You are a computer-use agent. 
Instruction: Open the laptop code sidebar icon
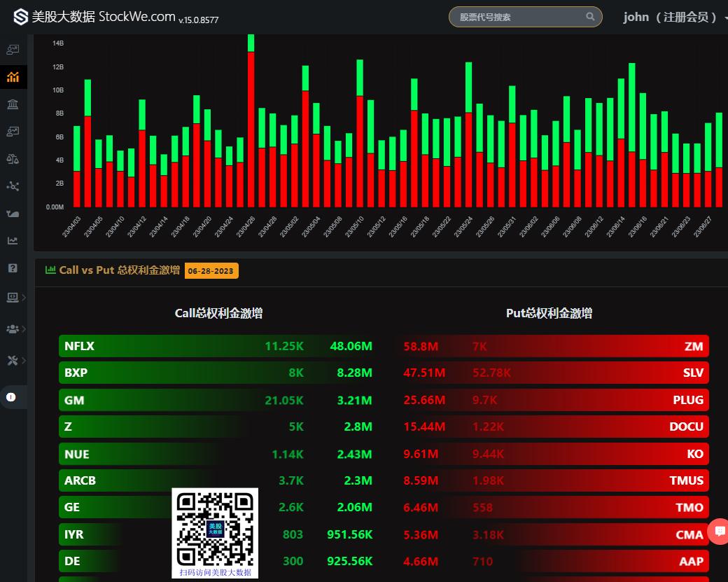pyautogui.click(x=13, y=297)
